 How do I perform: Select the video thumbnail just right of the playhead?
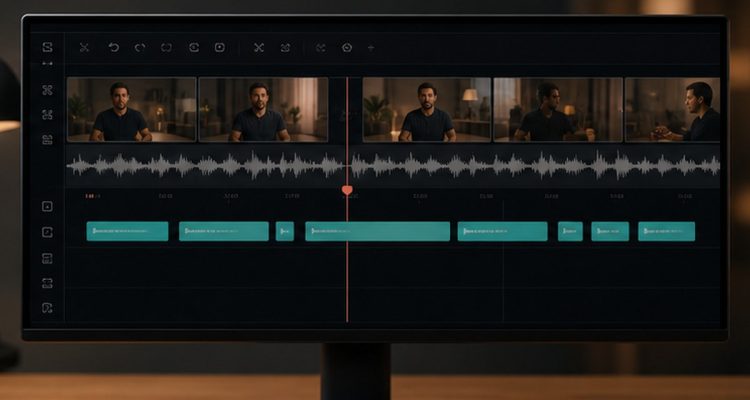(427, 110)
